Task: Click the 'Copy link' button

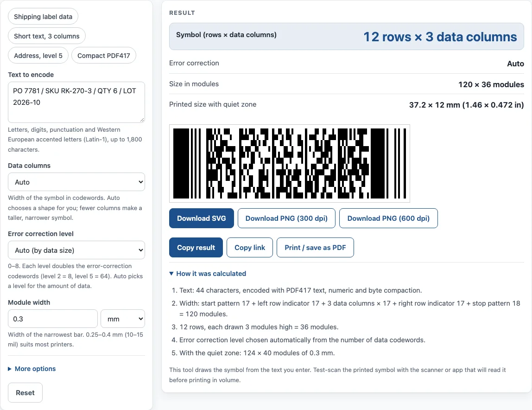Action: (250, 248)
